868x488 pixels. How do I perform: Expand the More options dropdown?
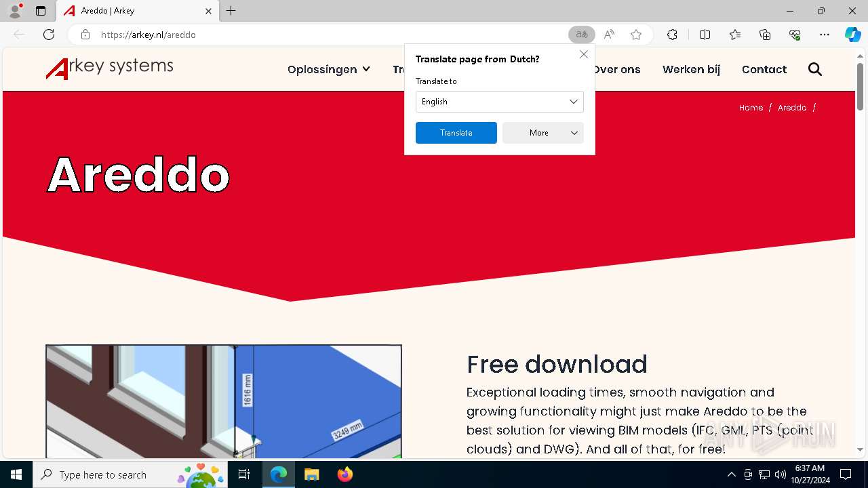tap(543, 133)
